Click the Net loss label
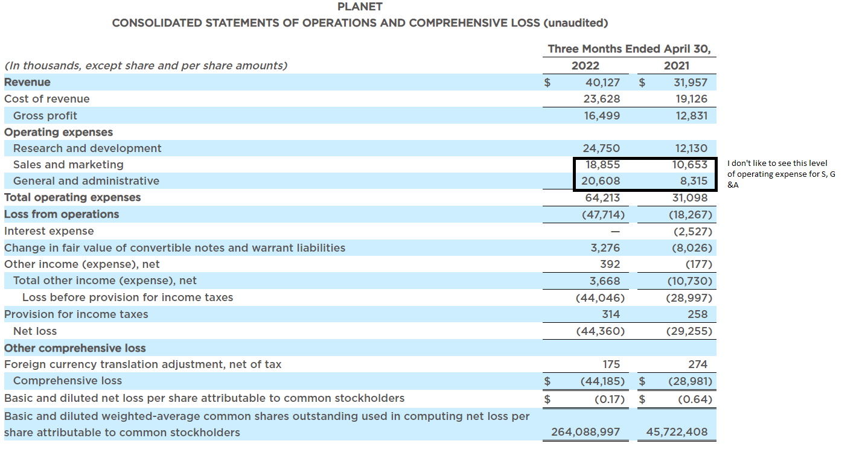 tap(35, 331)
